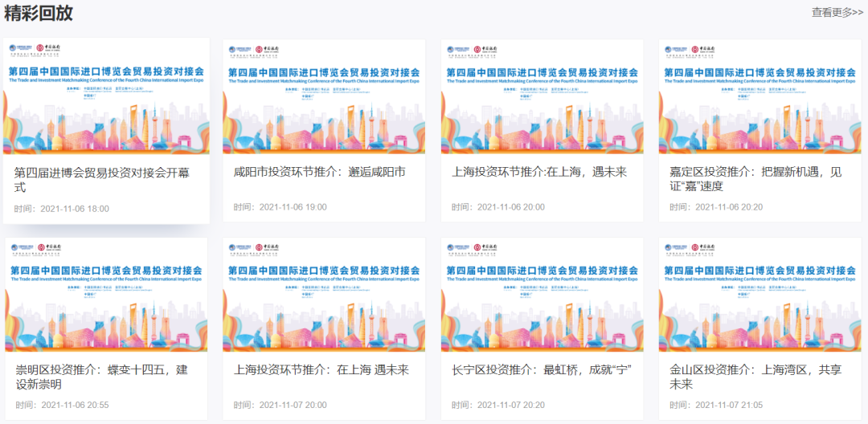Open thumbnail for 崇明区投资推介 card
The width and height of the screenshot is (868, 424).
pyautogui.click(x=106, y=295)
